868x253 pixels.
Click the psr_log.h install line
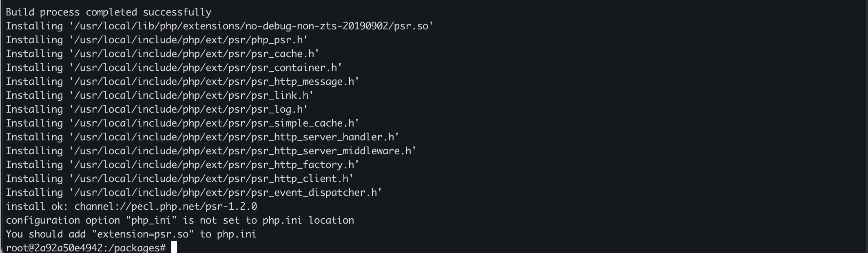click(157, 109)
